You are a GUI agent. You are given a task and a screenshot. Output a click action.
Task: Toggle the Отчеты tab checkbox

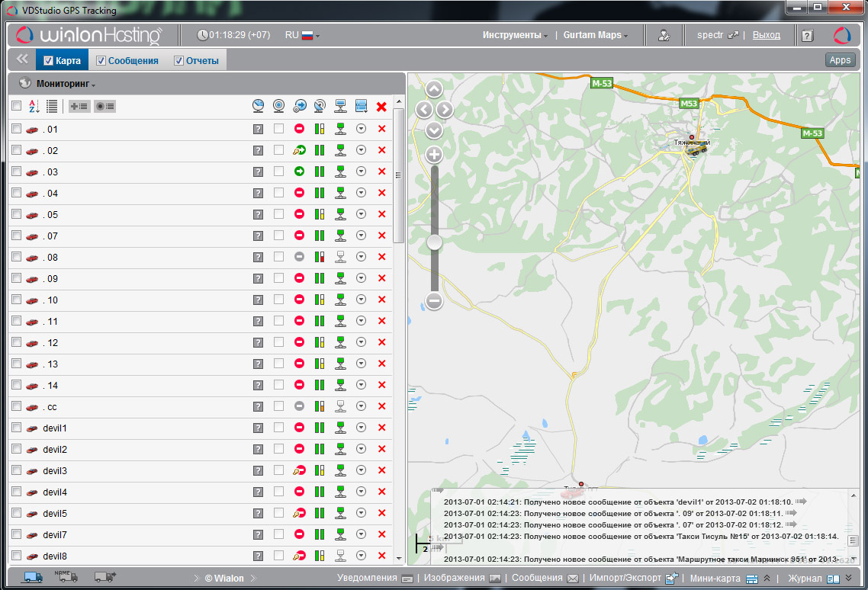(178, 61)
